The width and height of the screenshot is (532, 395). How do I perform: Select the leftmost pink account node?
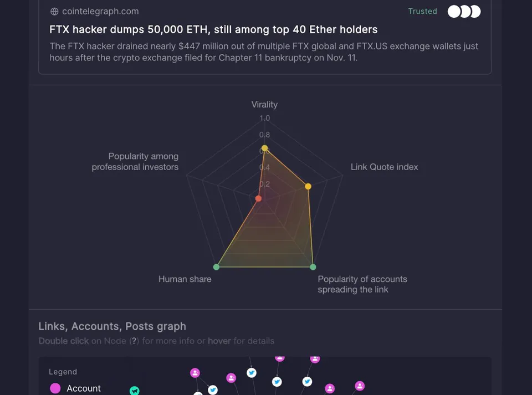(195, 373)
